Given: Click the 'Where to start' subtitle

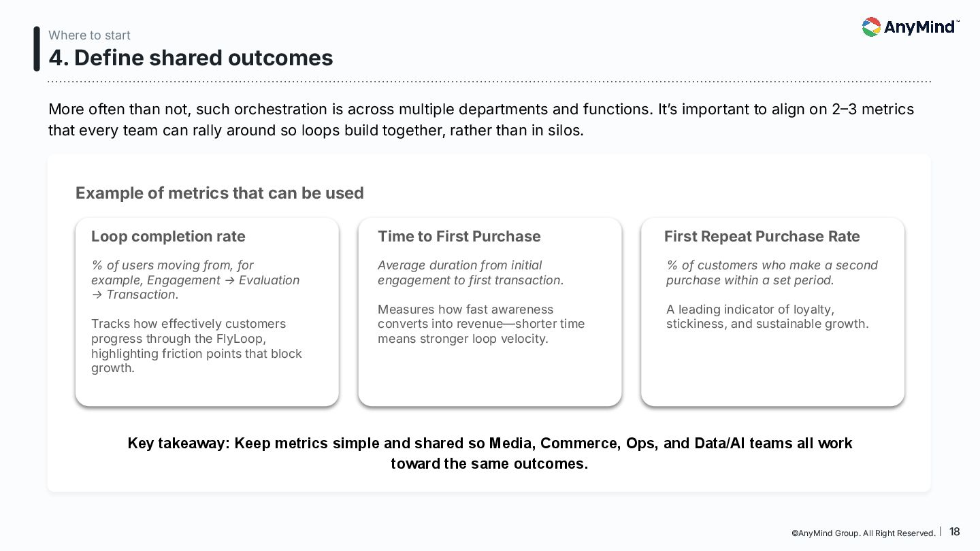Looking at the screenshot, I should [x=89, y=35].
